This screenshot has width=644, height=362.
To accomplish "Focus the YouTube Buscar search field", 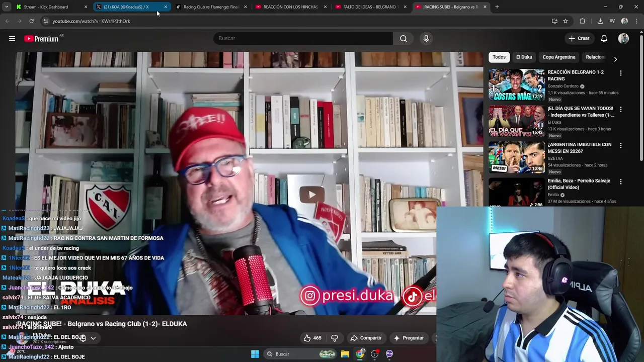I will (303, 38).
